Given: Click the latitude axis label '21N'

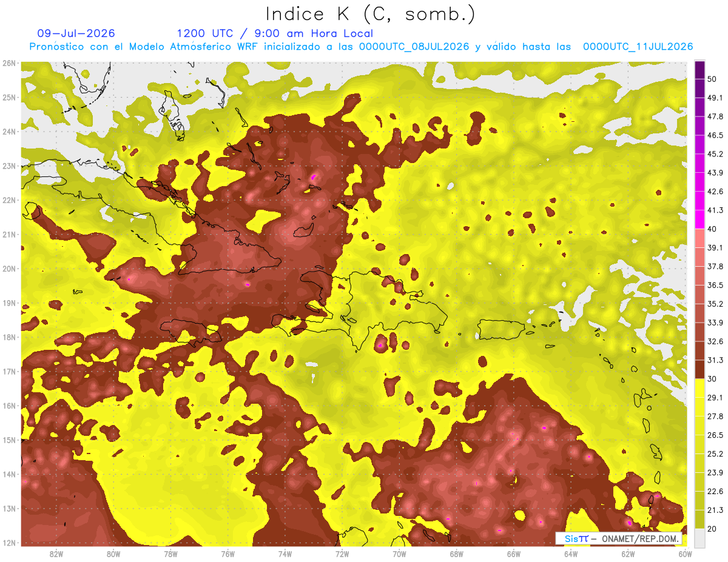Looking at the screenshot, I should point(9,235).
